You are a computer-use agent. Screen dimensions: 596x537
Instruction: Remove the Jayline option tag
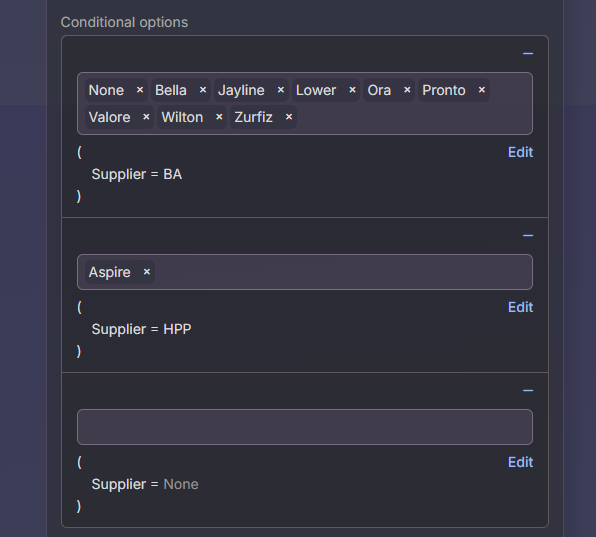pos(281,90)
